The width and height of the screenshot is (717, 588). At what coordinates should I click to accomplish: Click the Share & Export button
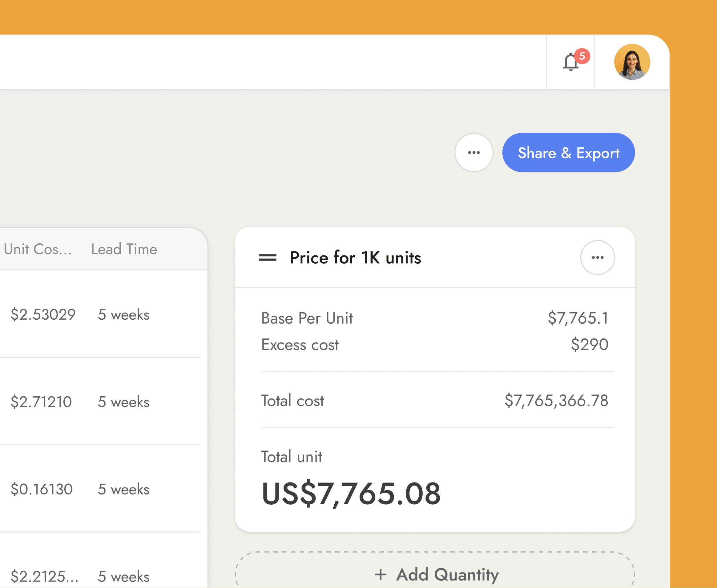(x=569, y=152)
